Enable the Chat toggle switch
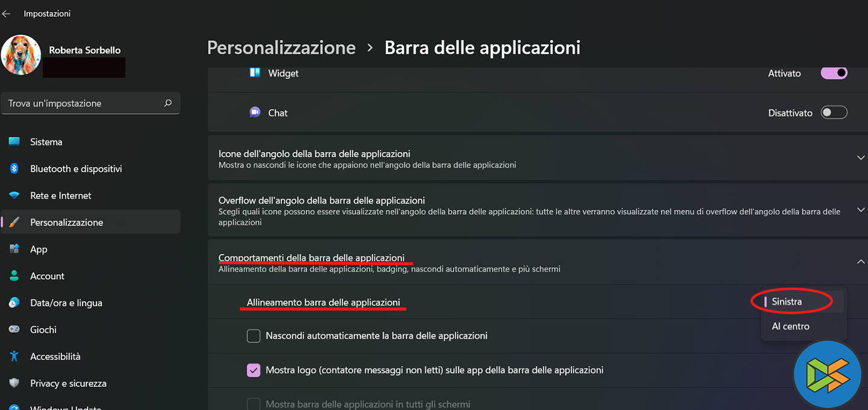Screen dimensions: 868x410 click(834, 113)
